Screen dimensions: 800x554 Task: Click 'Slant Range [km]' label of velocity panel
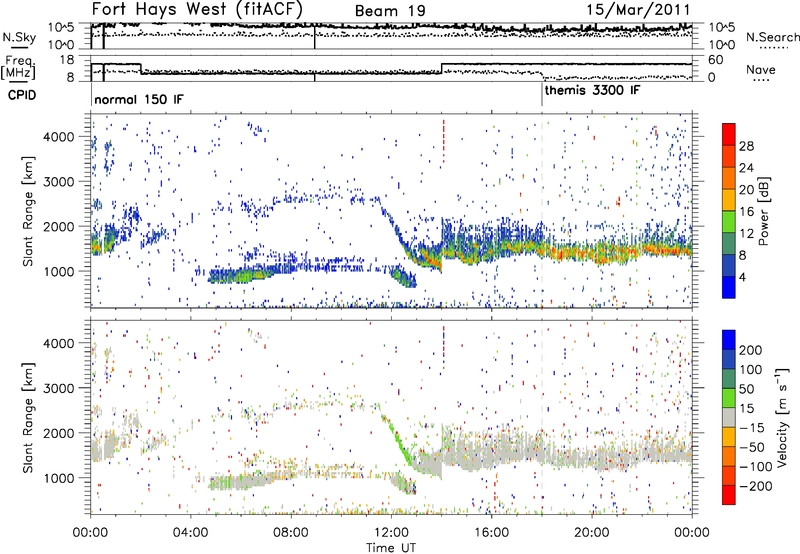[x=28, y=417]
